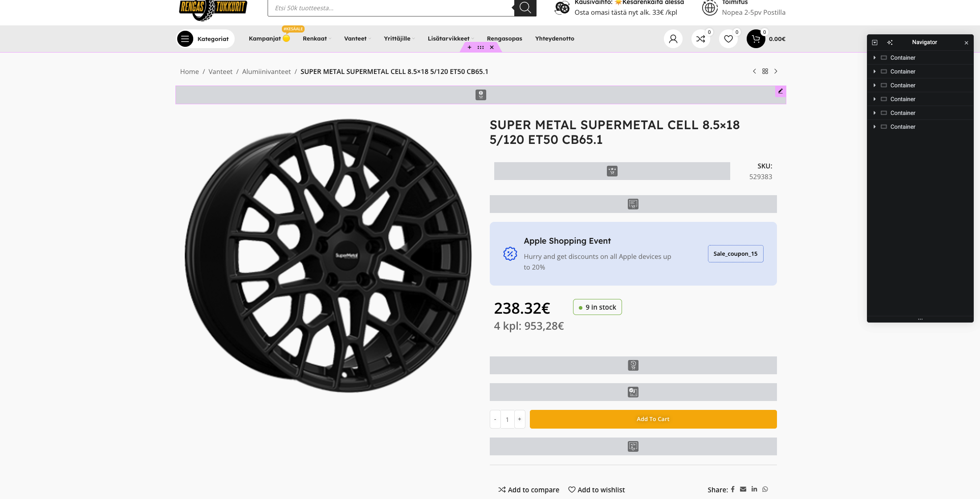Expand the sixth Container in Navigator
The width and height of the screenshot is (980, 499).
click(874, 127)
